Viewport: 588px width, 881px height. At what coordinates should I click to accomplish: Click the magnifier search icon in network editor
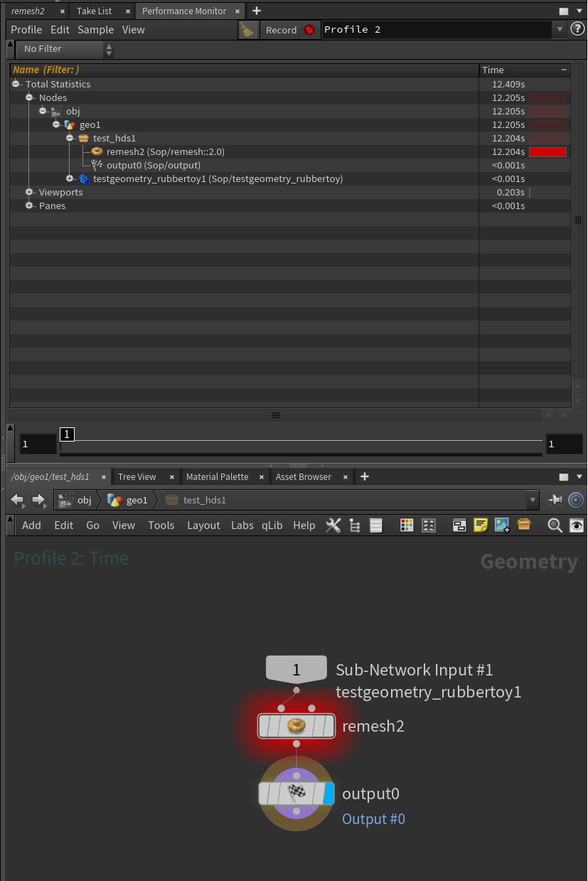coord(555,525)
